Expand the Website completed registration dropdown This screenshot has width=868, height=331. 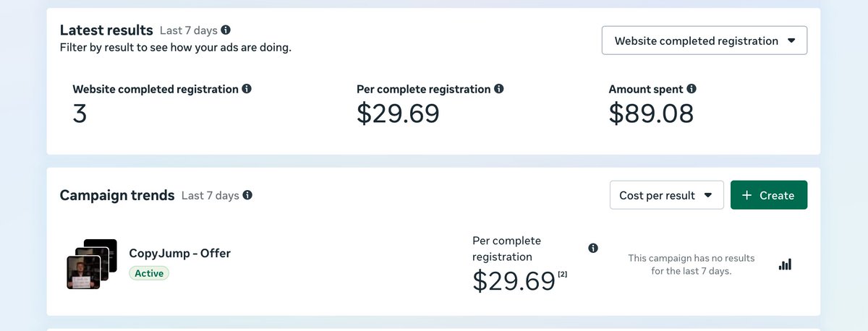coord(705,40)
